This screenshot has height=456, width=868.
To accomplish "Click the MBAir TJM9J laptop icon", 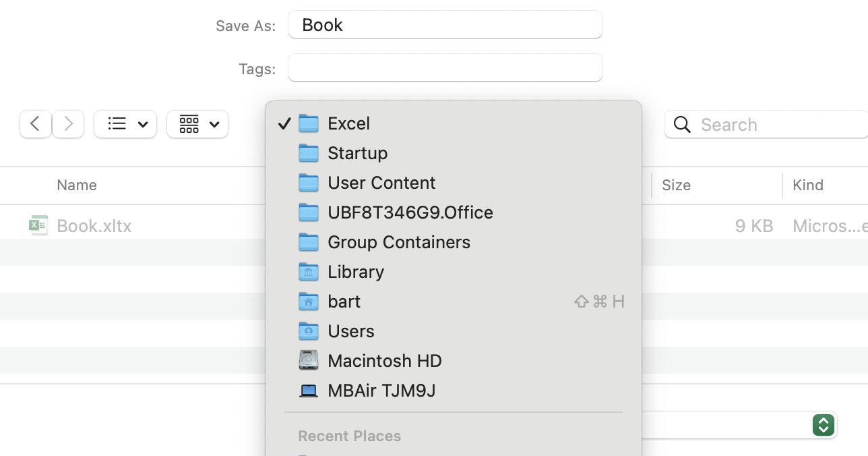I will tap(309, 391).
